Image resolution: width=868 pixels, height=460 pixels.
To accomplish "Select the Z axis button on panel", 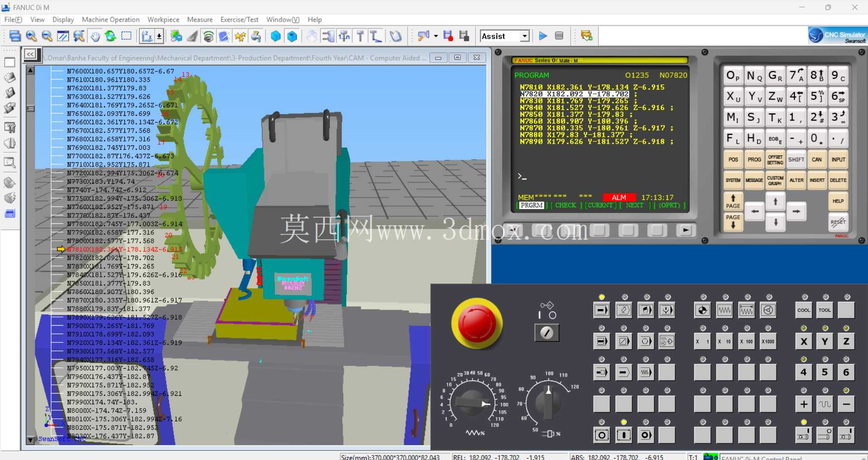I will (846, 341).
